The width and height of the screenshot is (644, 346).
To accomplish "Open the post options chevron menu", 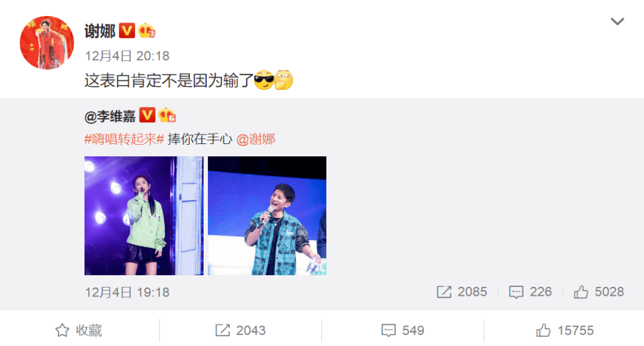I will (617, 21).
